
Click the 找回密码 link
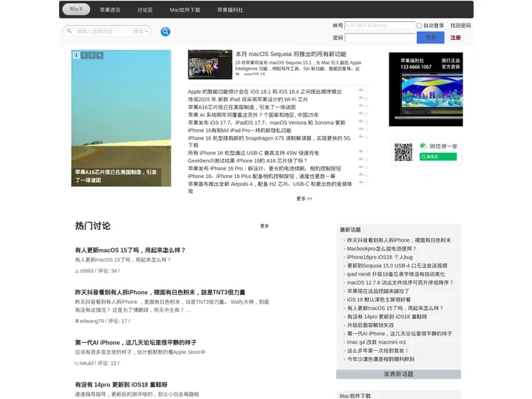coord(460,25)
